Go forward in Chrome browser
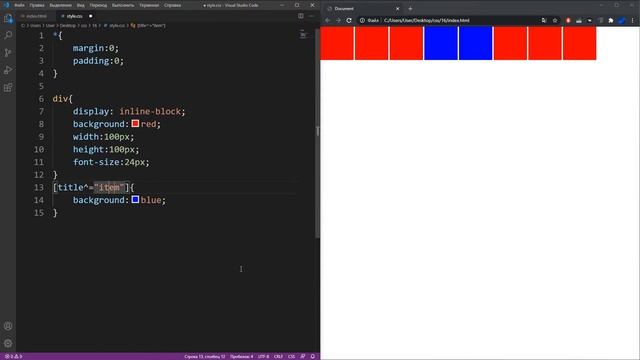640x360 pixels. pyautogui.click(x=338, y=20)
